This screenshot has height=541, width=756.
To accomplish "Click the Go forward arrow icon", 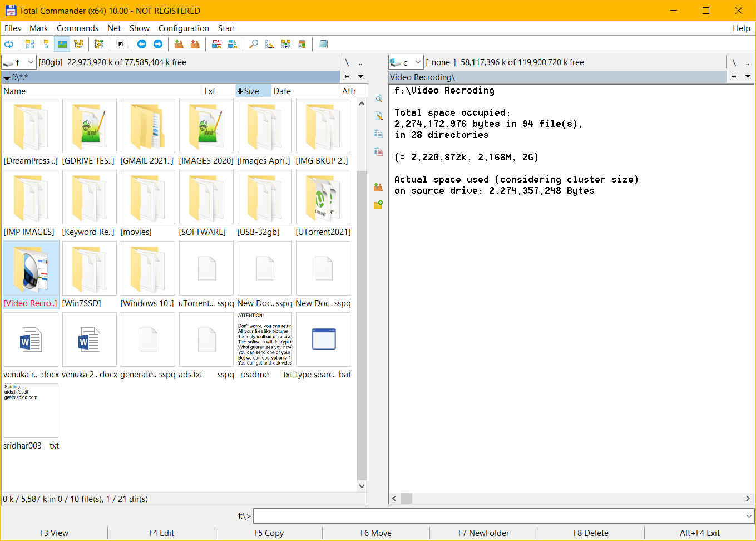I will (x=158, y=44).
